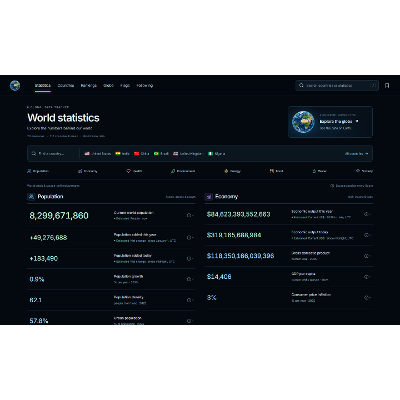Viewport: 400px width, 400px height.
Task: Select the United States flag chip
Action: coord(98,154)
